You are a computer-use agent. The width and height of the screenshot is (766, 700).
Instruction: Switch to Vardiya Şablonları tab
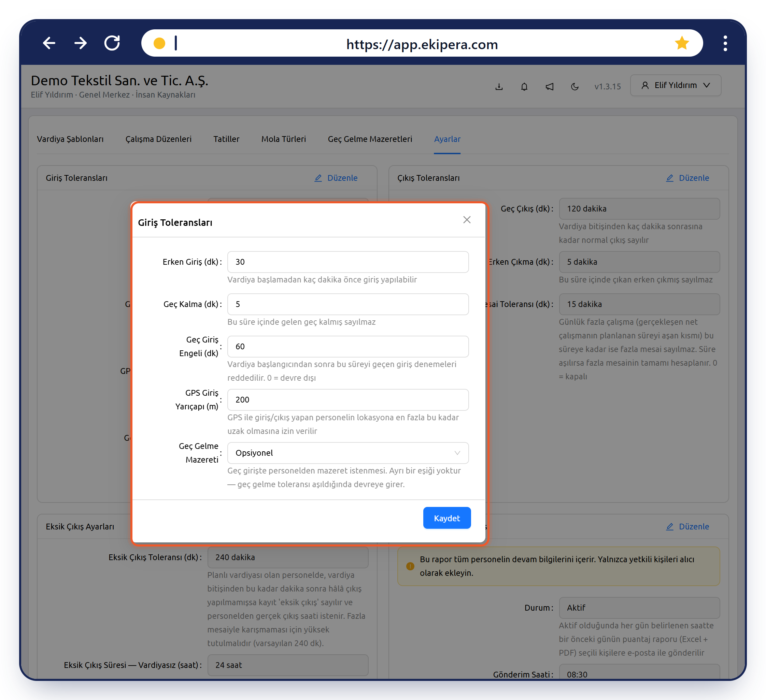pyautogui.click(x=70, y=139)
